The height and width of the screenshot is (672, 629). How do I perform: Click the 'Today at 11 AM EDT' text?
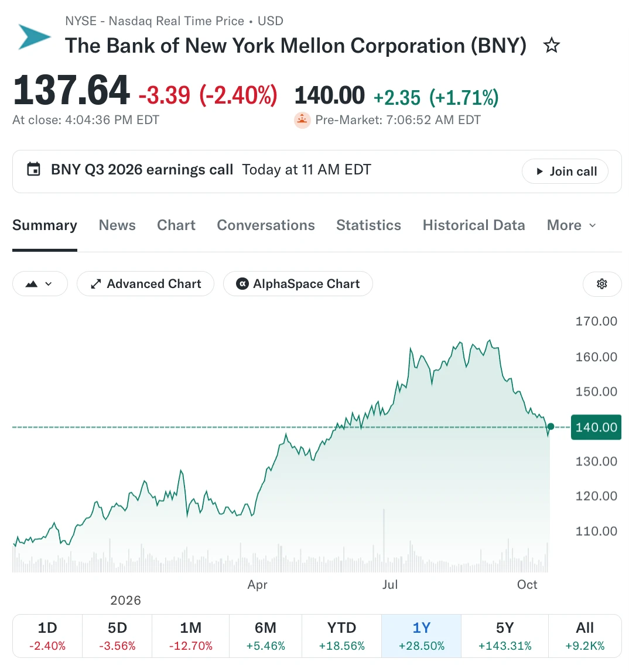[x=306, y=170]
